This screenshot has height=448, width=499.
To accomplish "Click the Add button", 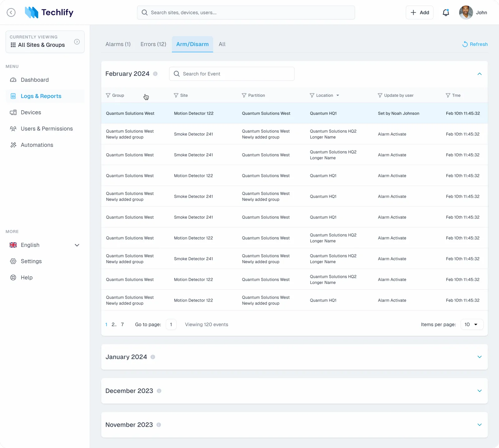I will [x=419, y=12].
